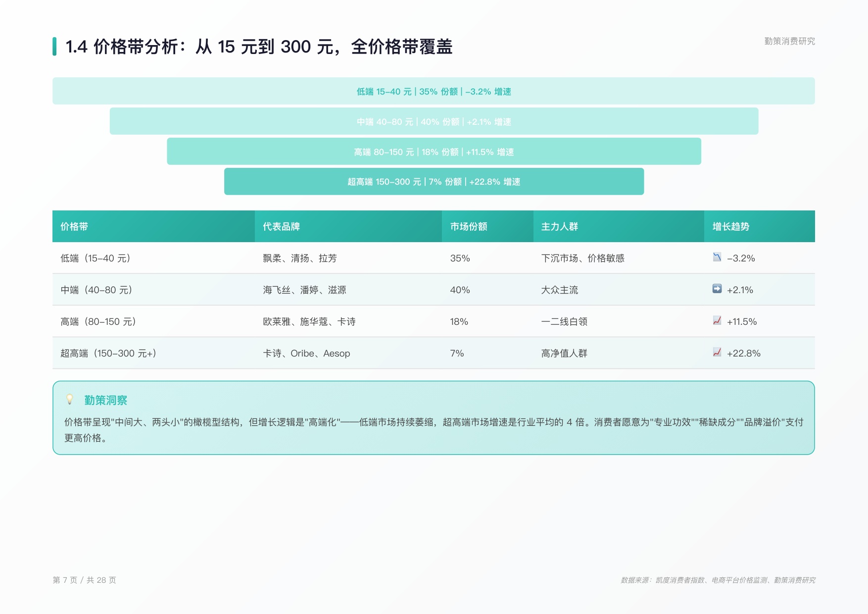
Task: Click the 价格带 column header
Action: click(x=153, y=226)
